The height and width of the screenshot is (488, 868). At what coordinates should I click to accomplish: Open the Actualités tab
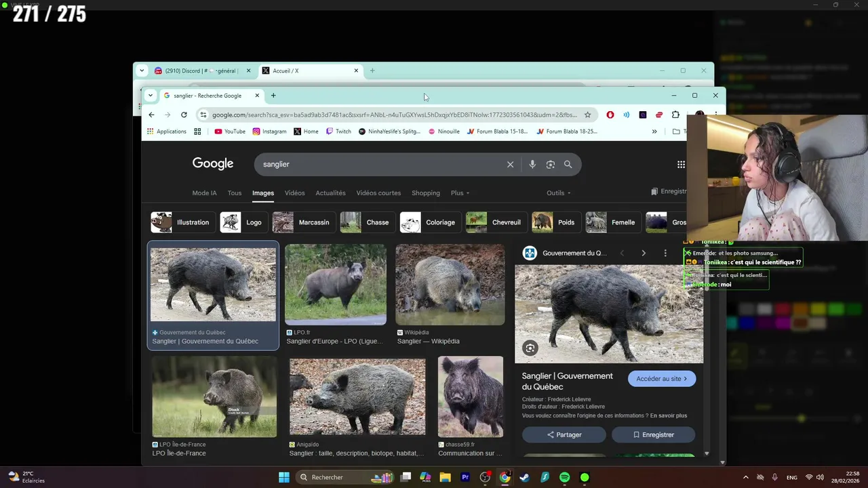[x=330, y=193]
